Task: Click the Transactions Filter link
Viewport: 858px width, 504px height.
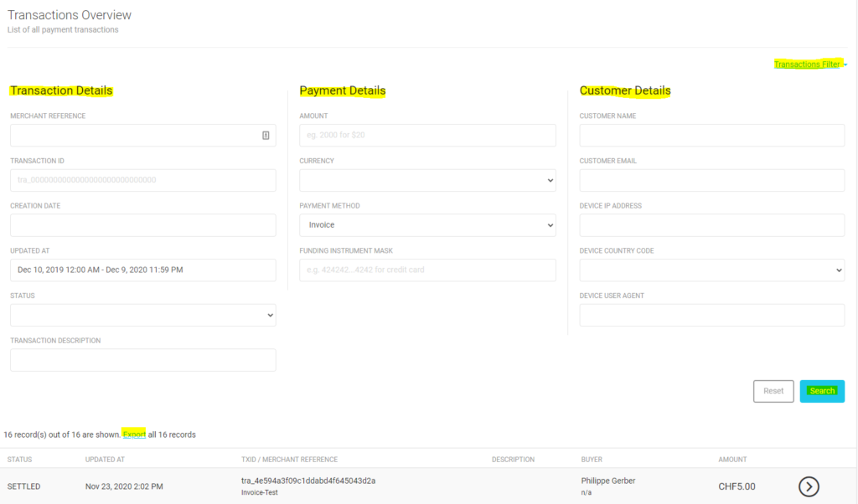Action: (807, 64)
